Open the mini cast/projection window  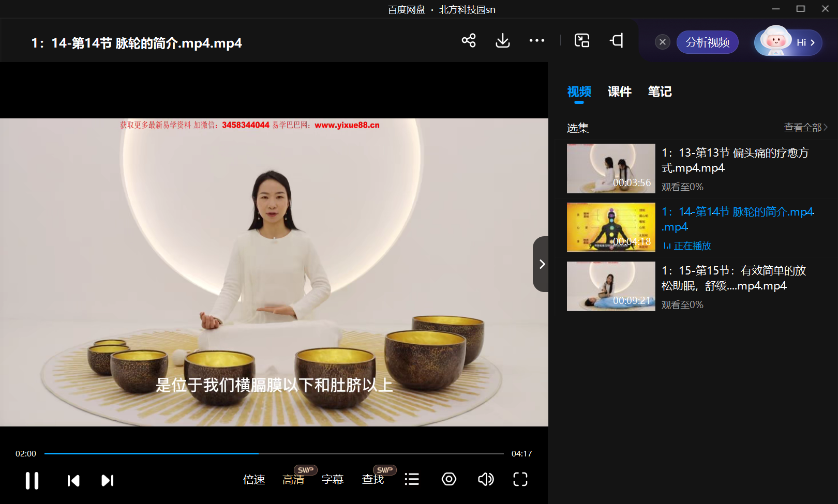tap(616, 40)
